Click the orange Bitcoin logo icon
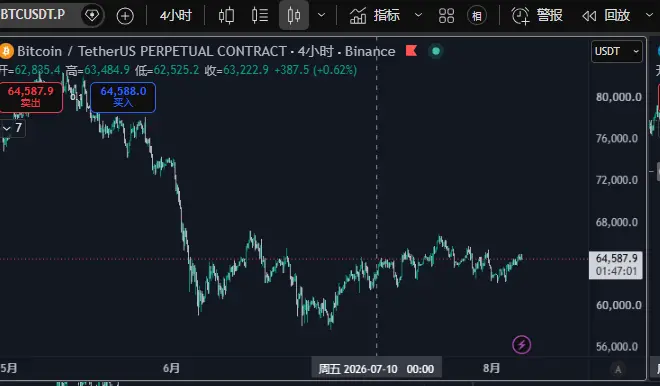Screen dimensions: 660x386 6,51
